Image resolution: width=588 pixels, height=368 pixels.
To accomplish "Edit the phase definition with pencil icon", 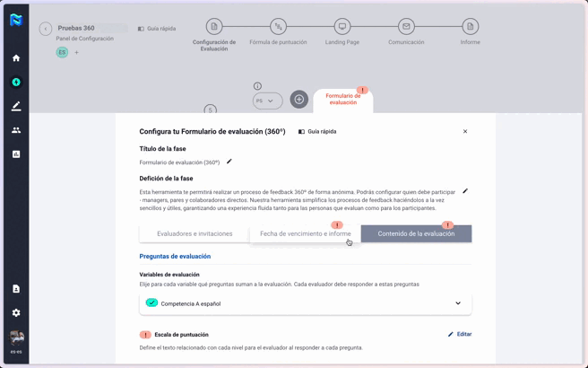I will coord(465,191).
